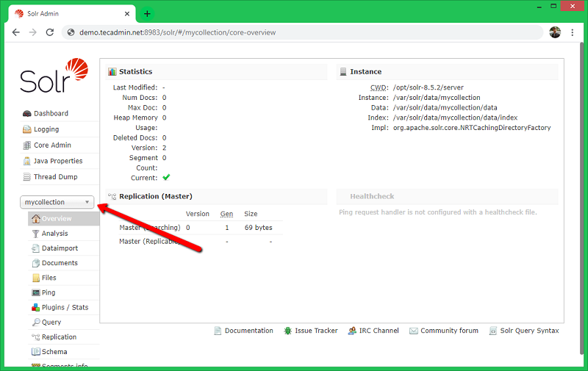Click the Documentation page icon
588x371 pixels.
pos(218,331)
